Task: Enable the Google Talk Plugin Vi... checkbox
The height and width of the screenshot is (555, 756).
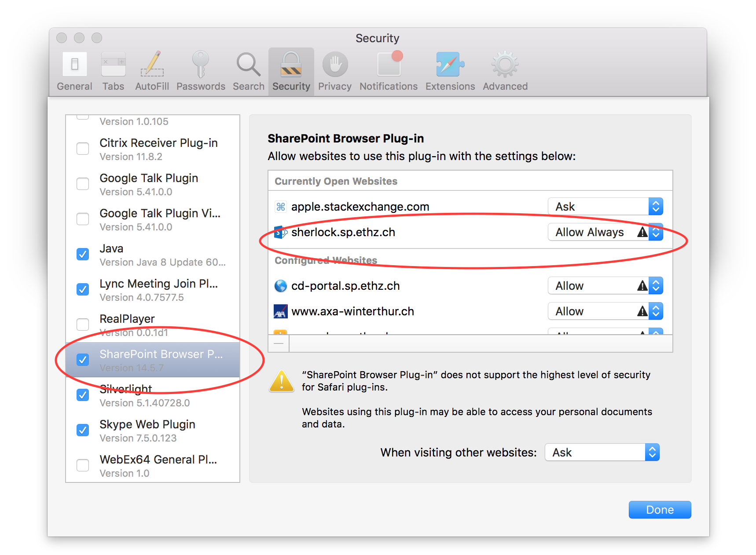Action: 83,219
